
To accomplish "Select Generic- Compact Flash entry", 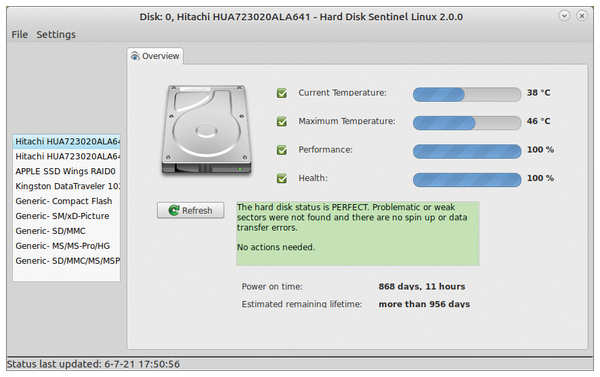I will 67,201.
